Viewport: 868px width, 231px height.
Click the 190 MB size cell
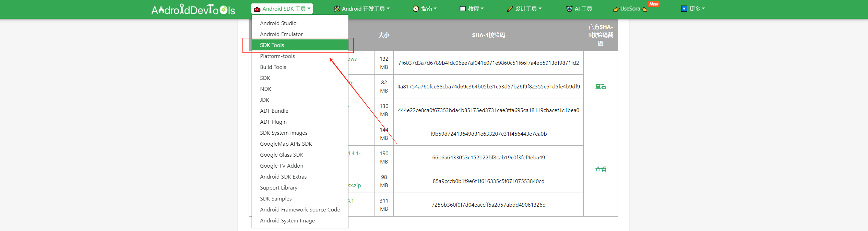pyautogui.click(x=384, y=157)
